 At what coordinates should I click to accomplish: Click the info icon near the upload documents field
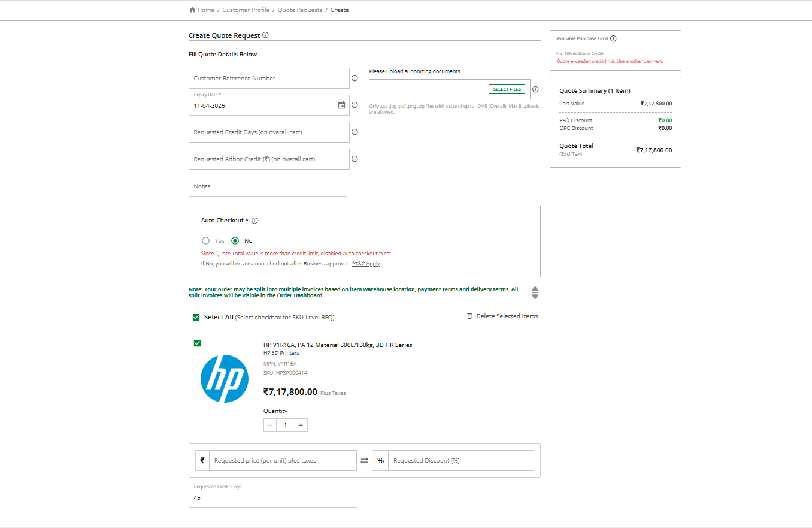click(535, 89)
